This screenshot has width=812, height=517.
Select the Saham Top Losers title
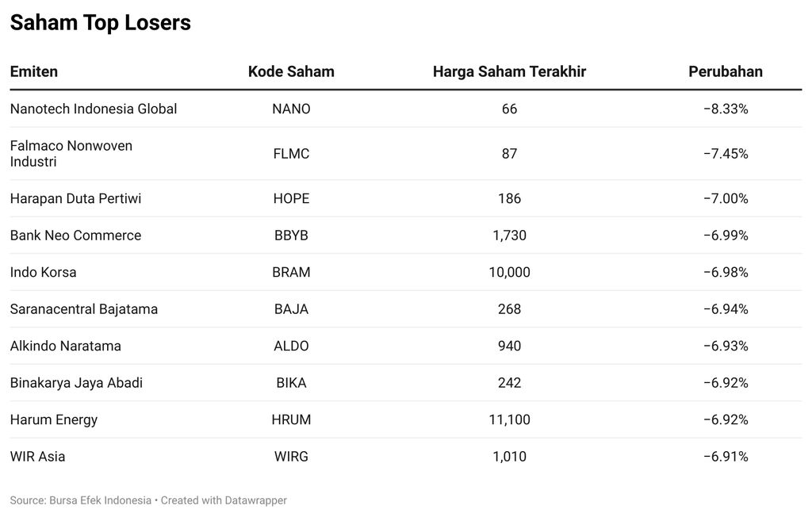[x=100, y=22]
